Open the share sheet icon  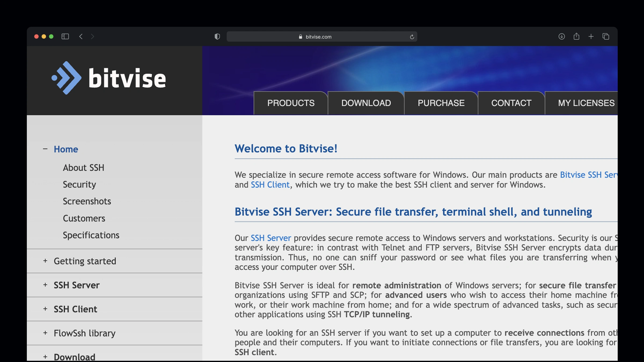coord(576,36)
